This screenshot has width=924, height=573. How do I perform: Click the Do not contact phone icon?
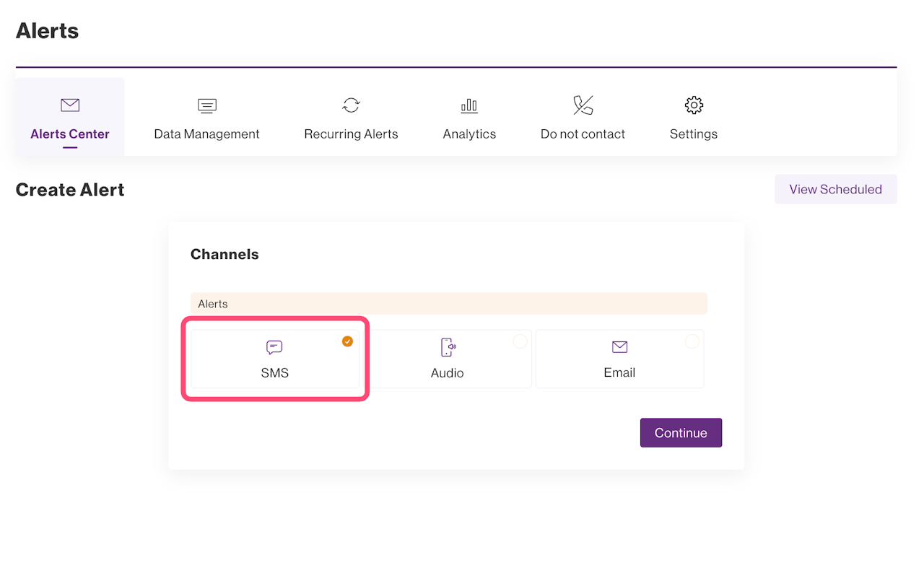click(583, 105)
